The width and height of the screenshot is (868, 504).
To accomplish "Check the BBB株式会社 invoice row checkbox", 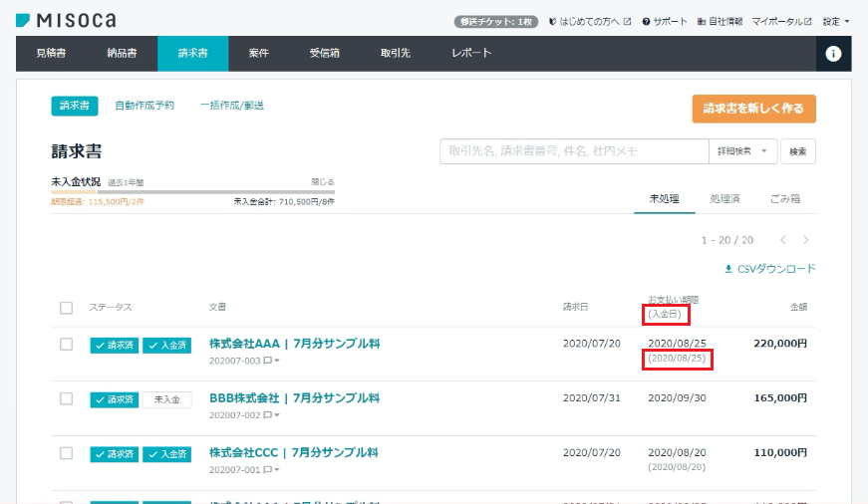I will pos(67,398).
